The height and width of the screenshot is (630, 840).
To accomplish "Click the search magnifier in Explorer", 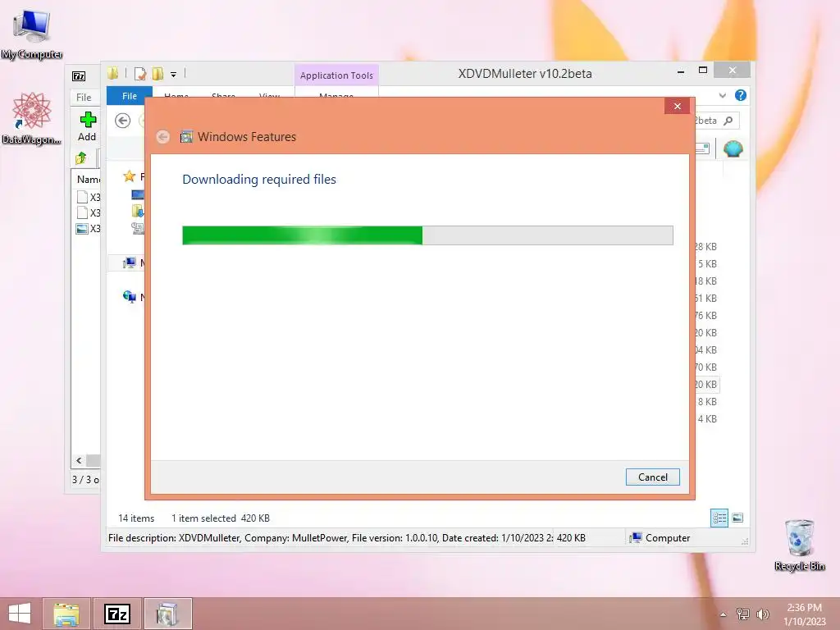I will pyautogui.click(x=728, y=121).
